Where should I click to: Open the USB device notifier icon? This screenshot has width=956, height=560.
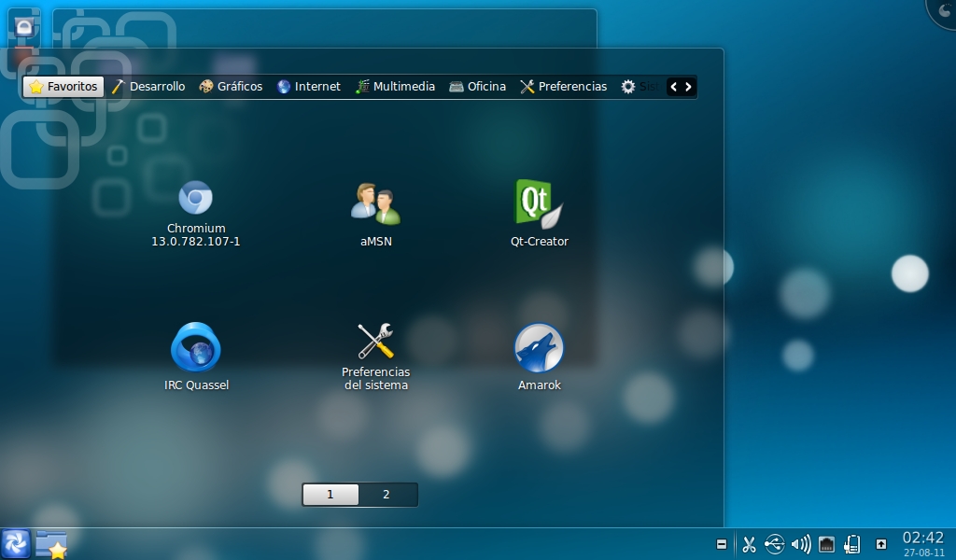pos(774,544)
